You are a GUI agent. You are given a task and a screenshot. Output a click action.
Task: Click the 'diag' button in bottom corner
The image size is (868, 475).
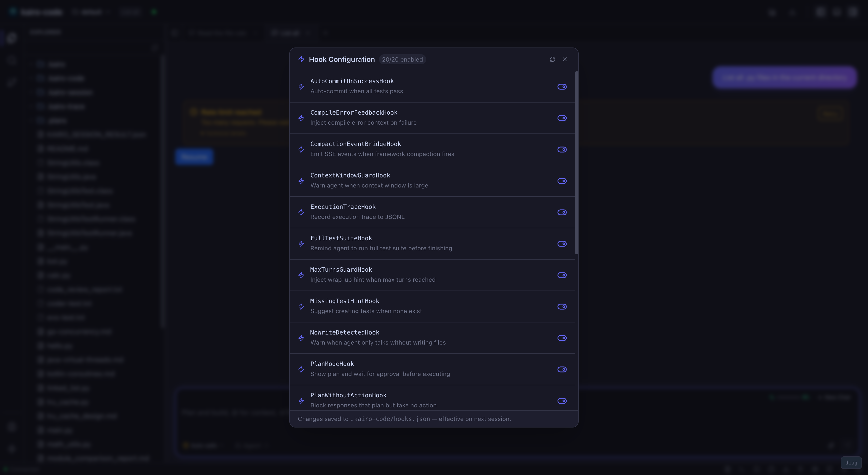(851, 463)
